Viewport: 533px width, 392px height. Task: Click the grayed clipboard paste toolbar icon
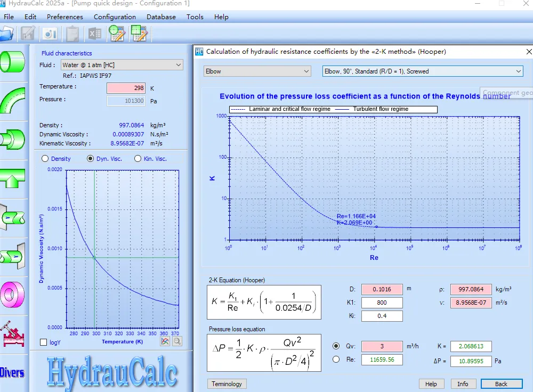[x=72, y=34]
